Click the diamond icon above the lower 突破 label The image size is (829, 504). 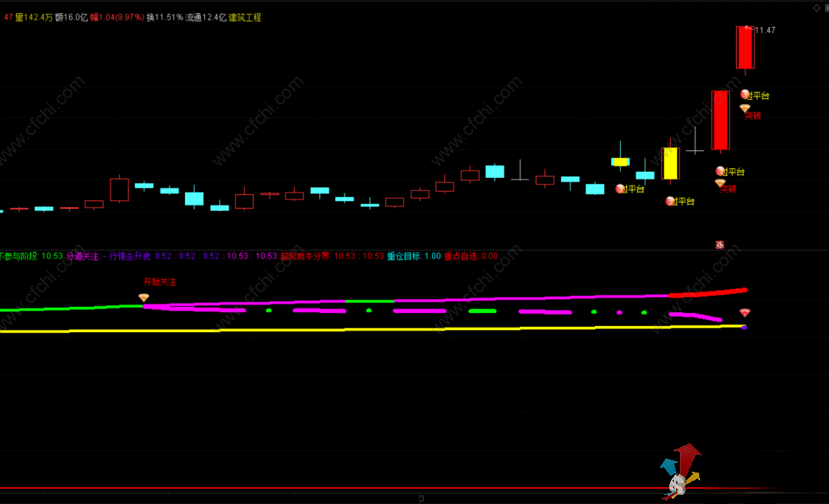[x=720, y=183]
